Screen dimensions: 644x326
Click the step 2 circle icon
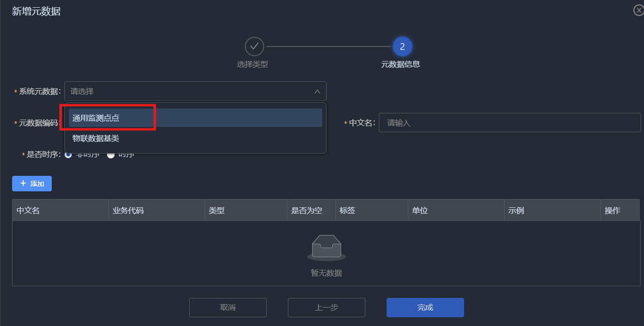pos(402,47)
